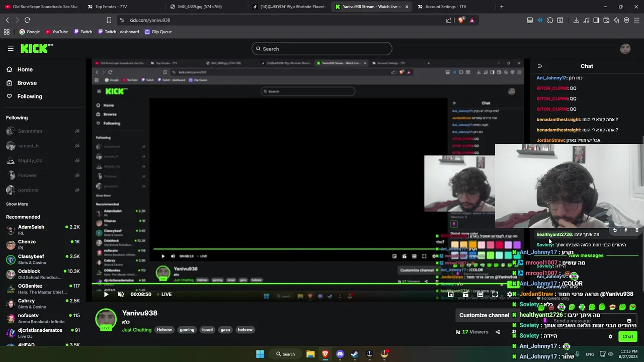Go back in browser history
Viewport: 644px width, 362px height.
[x=7, y=20]
